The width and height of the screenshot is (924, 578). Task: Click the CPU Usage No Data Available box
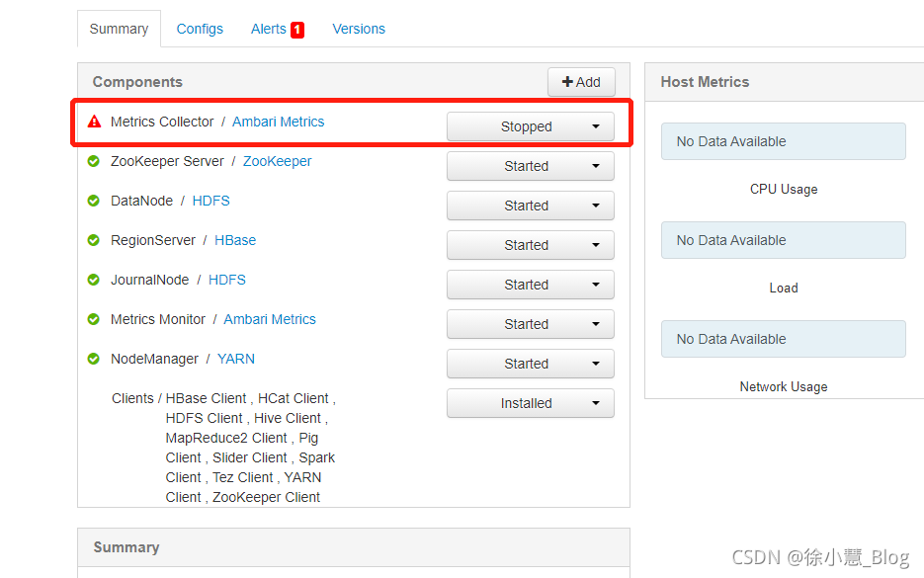click(x=783, y=141)
